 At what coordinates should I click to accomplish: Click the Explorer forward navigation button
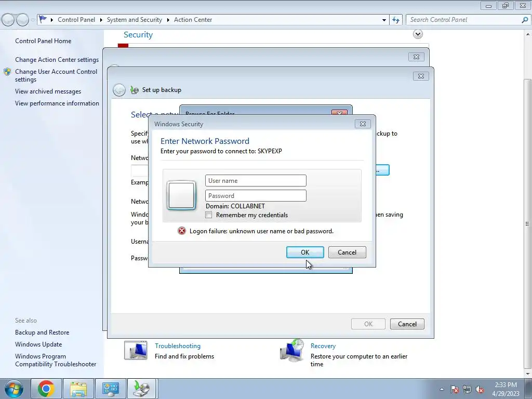click(x=22, y=20)
